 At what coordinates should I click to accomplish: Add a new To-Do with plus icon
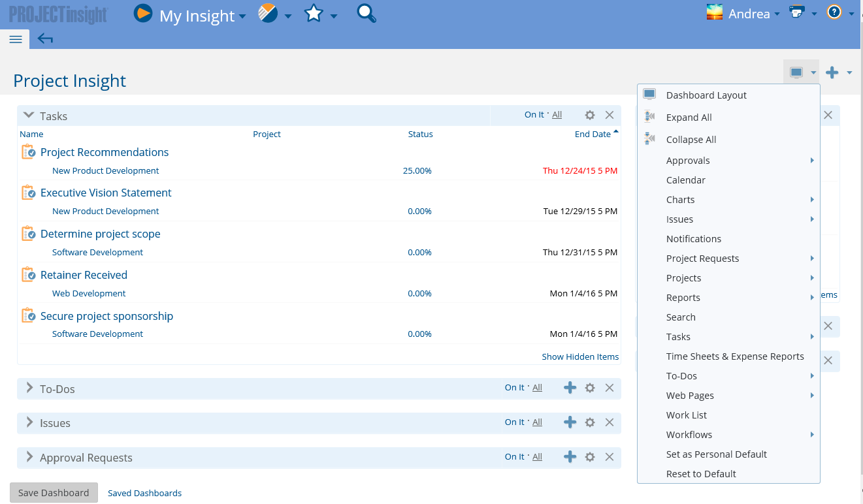pos(570,388)
